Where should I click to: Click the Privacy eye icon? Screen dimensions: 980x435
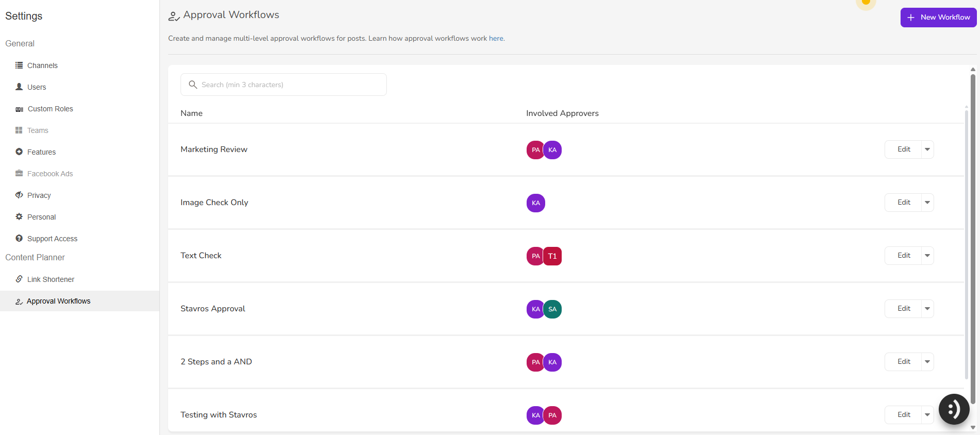click(19, 195)
